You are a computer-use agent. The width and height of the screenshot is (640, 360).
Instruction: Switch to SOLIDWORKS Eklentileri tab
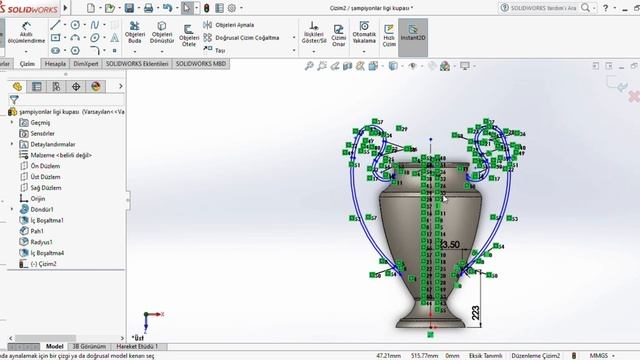pyautogui.click(x=137, y=64)
